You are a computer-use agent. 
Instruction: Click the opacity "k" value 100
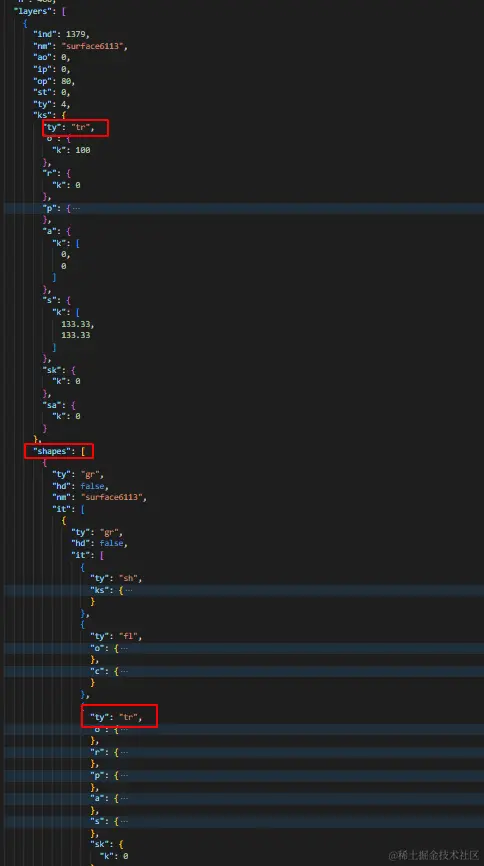(x=82, y=150)
